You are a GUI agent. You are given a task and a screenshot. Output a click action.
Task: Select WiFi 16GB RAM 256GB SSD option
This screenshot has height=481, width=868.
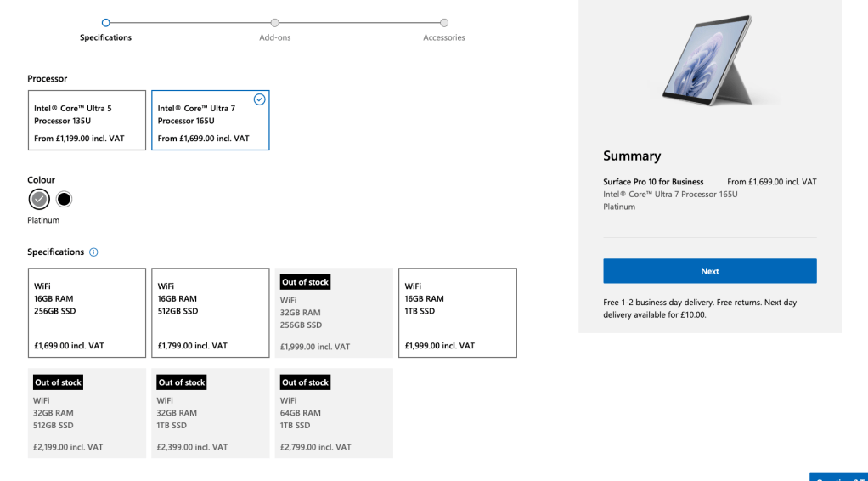(x=87, y=313)
